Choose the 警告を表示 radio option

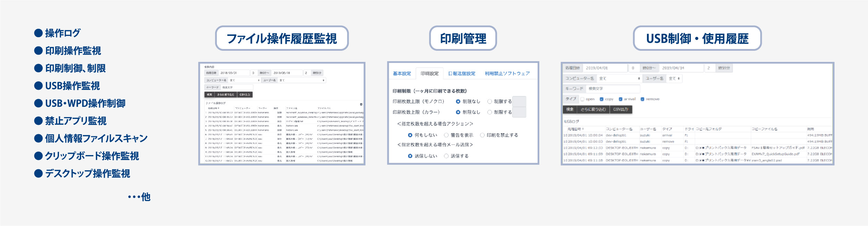[x=446, y=135]
